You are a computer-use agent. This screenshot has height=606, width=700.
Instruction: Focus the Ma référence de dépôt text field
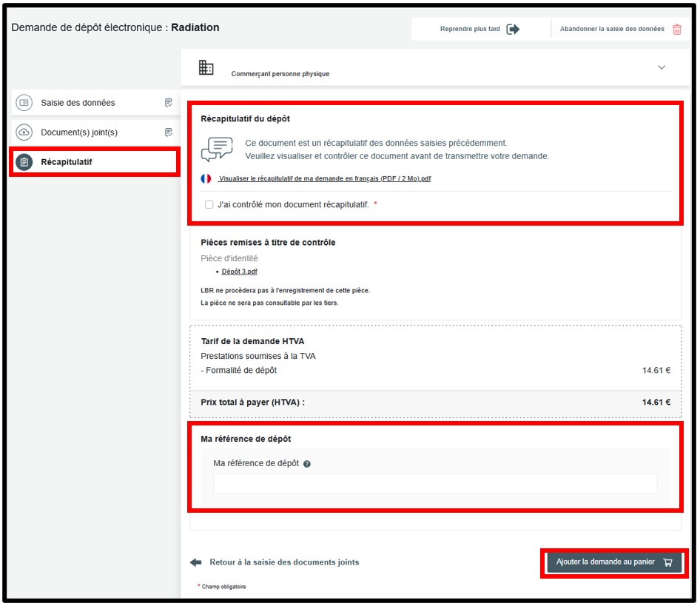[x=435, y=484]
